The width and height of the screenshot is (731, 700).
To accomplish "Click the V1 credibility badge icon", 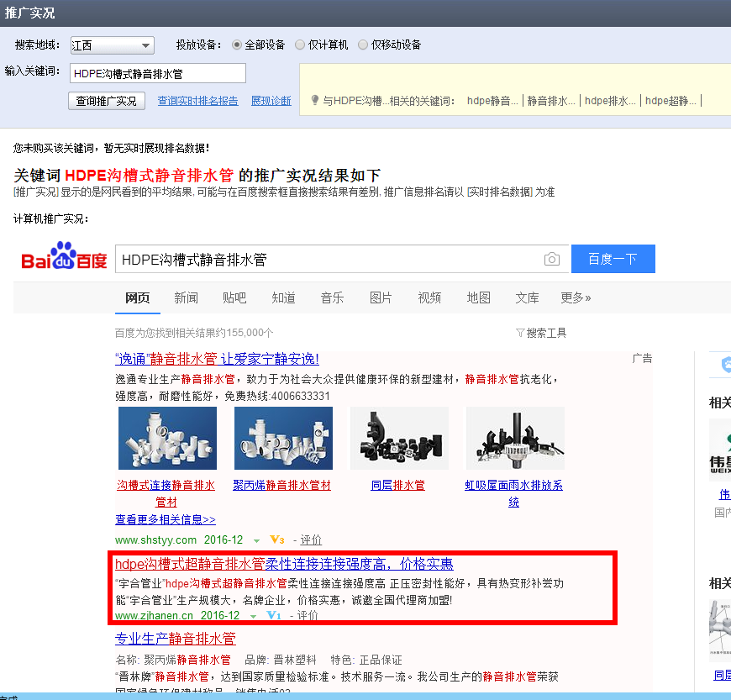I will point(274,616).
